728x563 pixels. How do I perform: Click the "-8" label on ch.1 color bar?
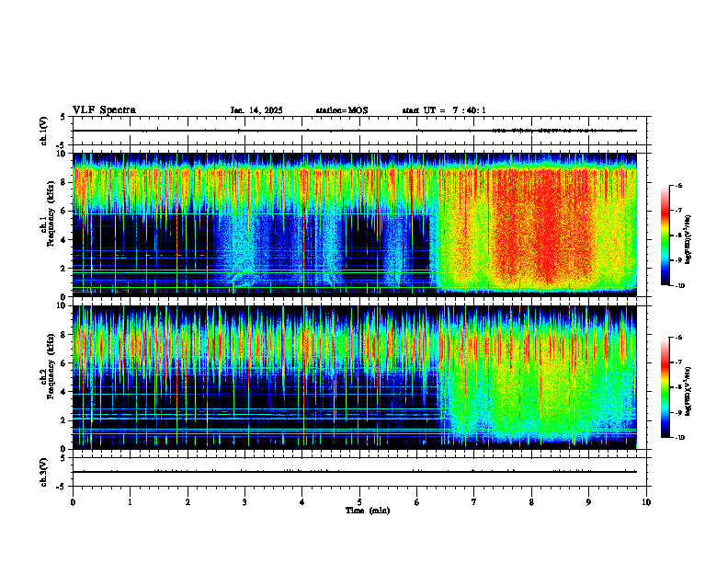(678, 236)
